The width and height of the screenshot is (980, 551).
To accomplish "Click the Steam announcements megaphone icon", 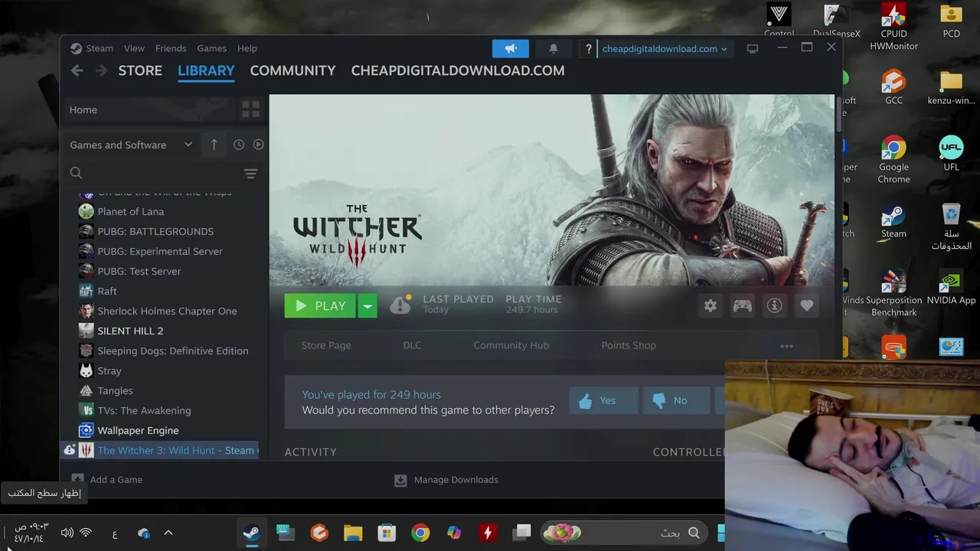I will pyautogui.click(x=511, y=48).
